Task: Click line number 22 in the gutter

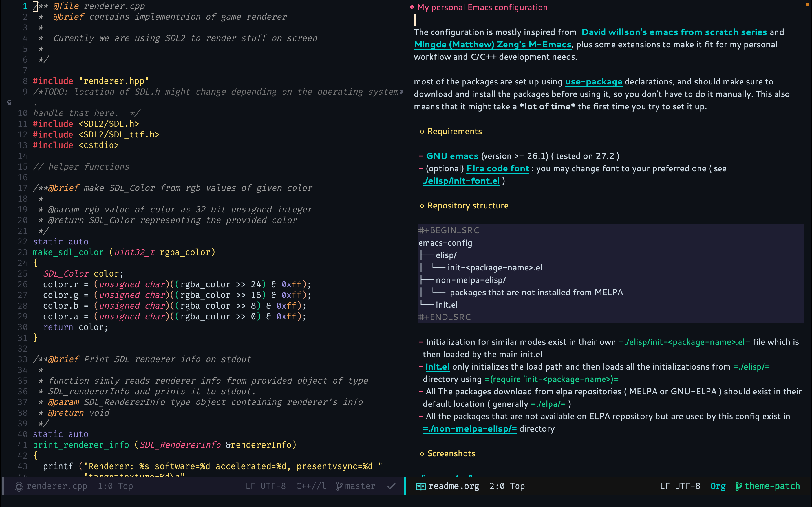Action: tap(23, 242)
